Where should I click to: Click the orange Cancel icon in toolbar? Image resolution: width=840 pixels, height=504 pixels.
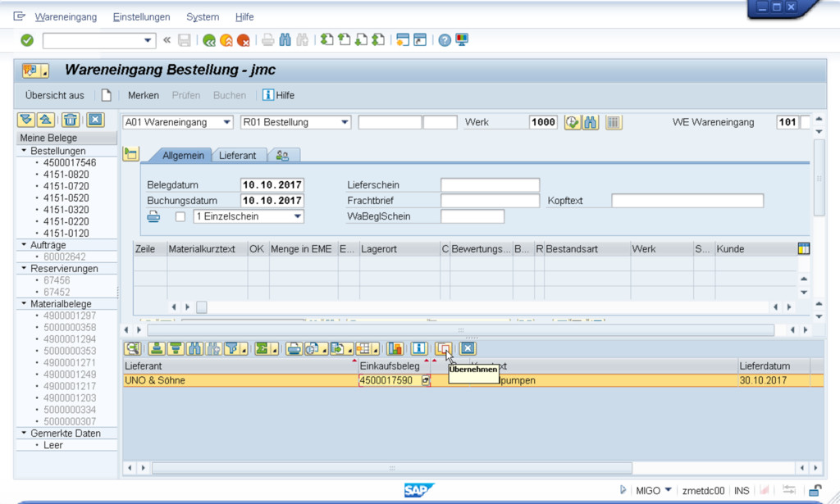pos(244,40)
